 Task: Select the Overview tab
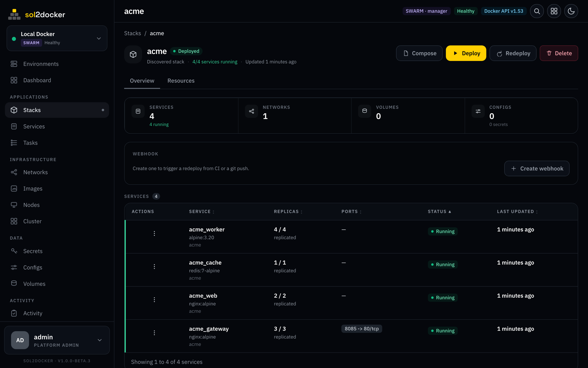142,81
